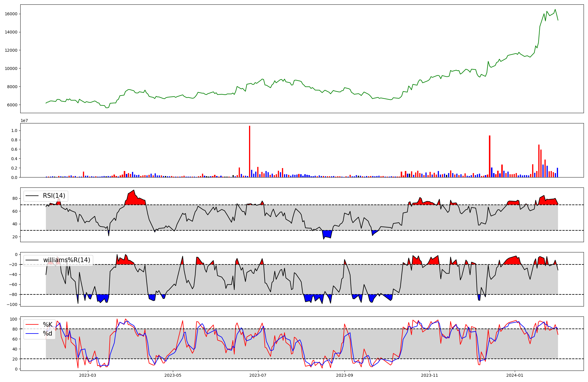Click the 2023-11 date tick label

tap(430, 375)
